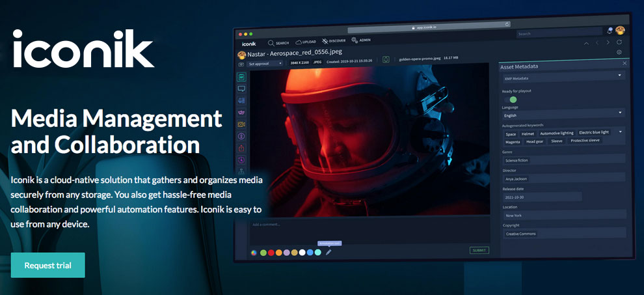Image resolution: width=644 pixels, height=295 pixels.
Task: Click the user avatar in top right
Action: (x=620, y=31)
